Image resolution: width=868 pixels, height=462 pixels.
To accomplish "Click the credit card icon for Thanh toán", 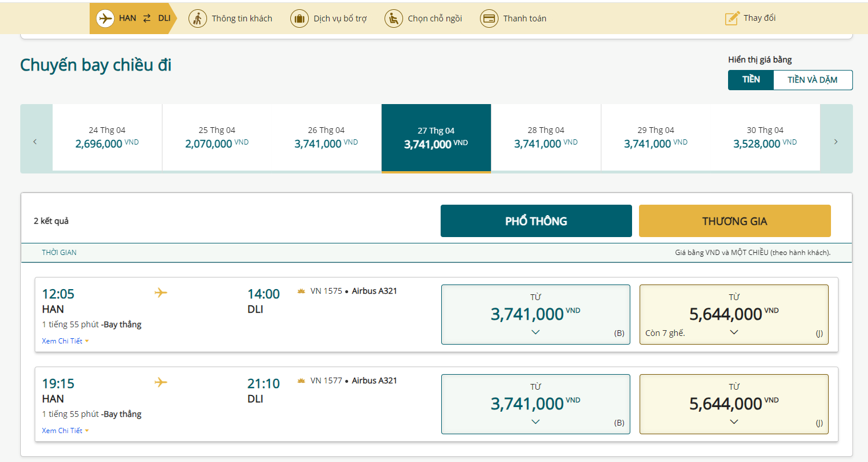I will click(489, 19).
